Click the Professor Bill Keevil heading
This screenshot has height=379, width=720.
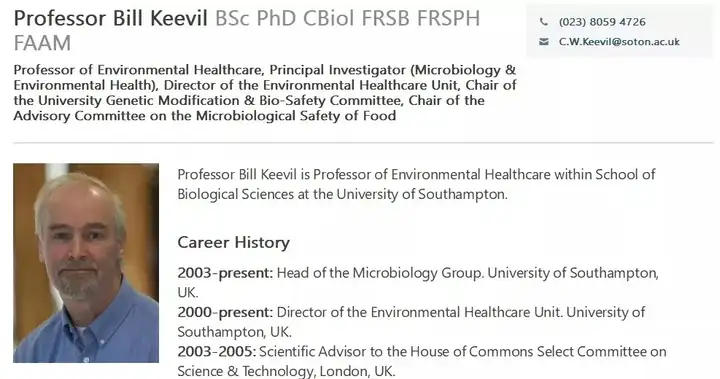pos(111,19)
